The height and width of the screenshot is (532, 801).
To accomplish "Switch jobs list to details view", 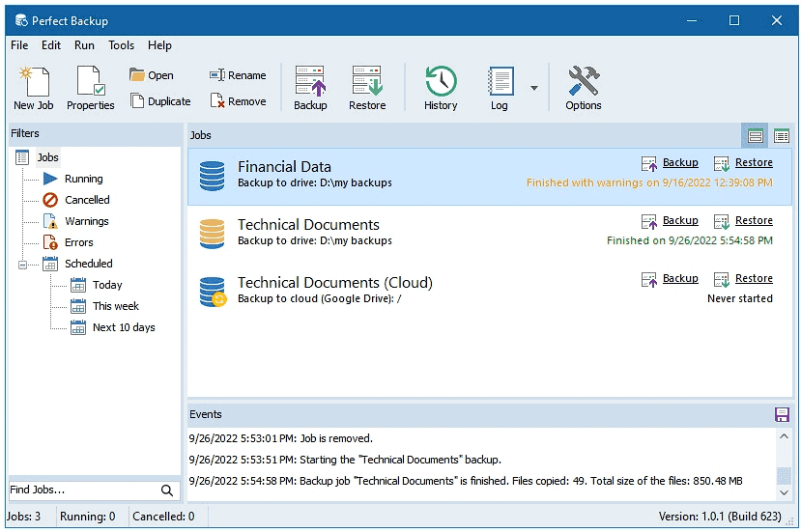I will pos(781,136).
